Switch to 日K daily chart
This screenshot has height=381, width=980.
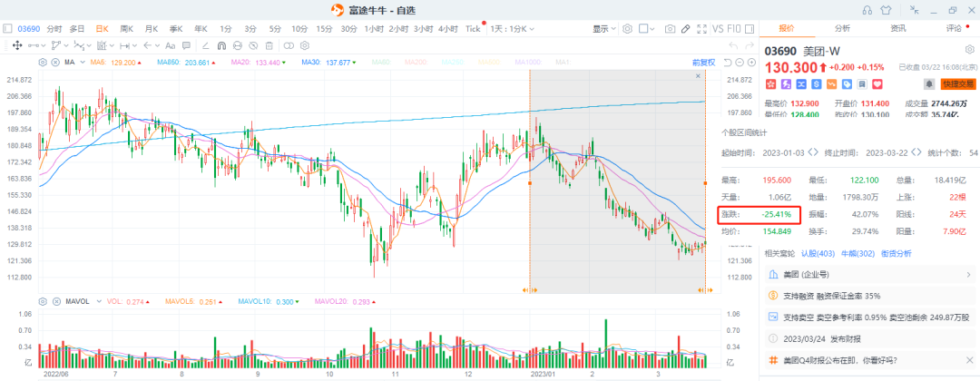pos(102,29)
